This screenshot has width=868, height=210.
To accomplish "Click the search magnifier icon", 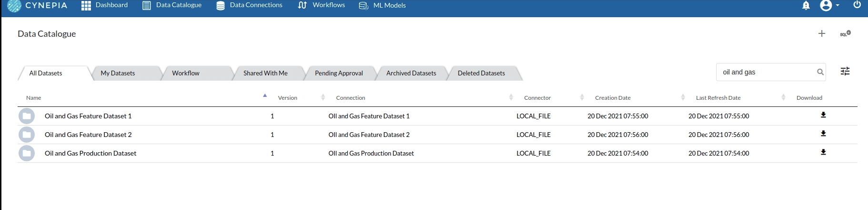I will click(x=820, y=72).
